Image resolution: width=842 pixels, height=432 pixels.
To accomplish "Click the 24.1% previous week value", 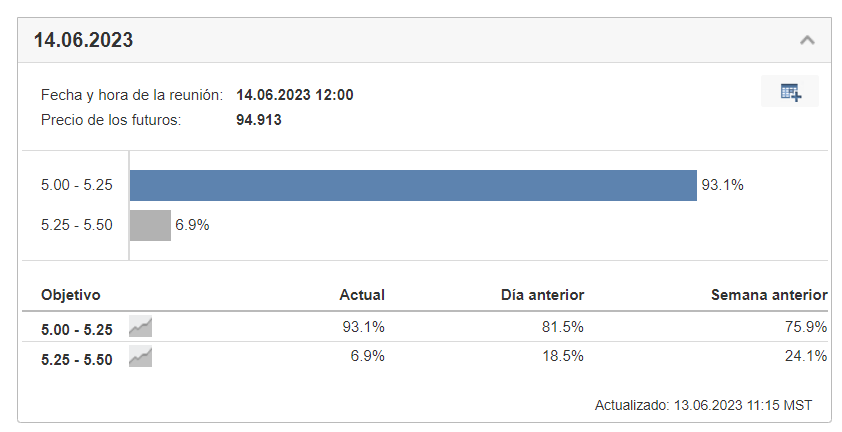I will click(x=805, y=356).
